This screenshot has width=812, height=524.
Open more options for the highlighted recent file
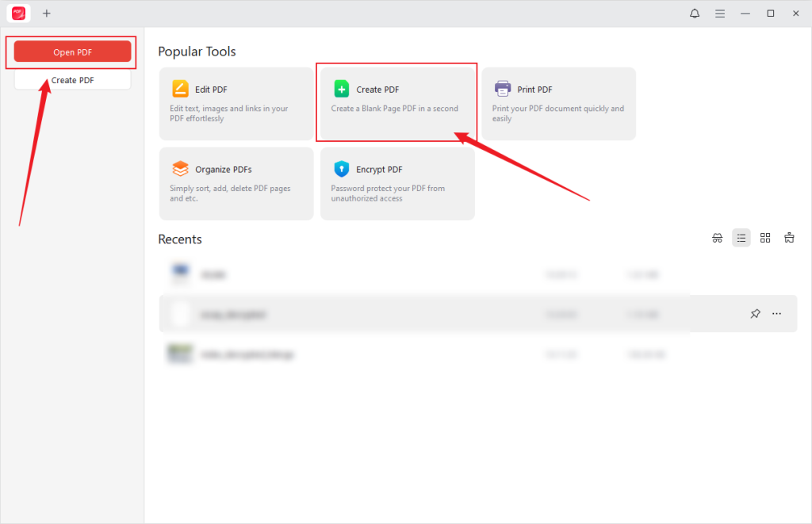click(x=776, y=313)
